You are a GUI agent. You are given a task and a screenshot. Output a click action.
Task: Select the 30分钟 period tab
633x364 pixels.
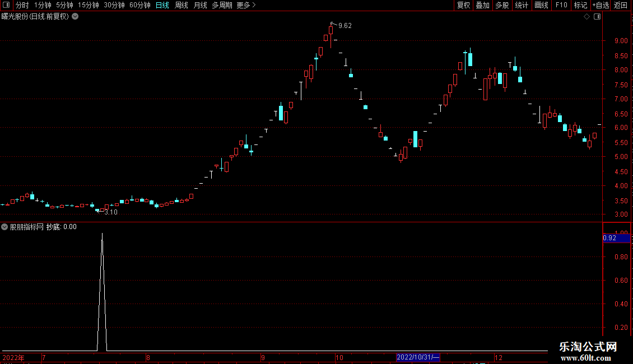tap(114, 5)
